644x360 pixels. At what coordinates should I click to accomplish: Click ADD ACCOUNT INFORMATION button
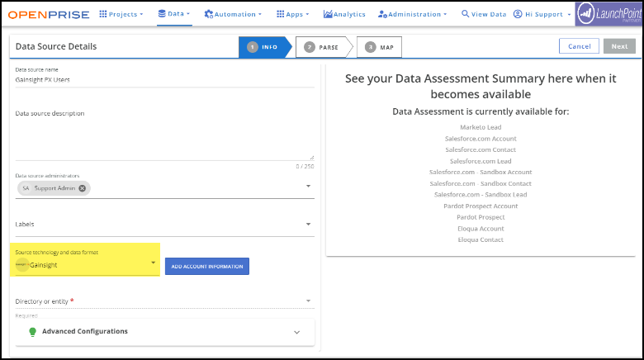pos(207,267)
